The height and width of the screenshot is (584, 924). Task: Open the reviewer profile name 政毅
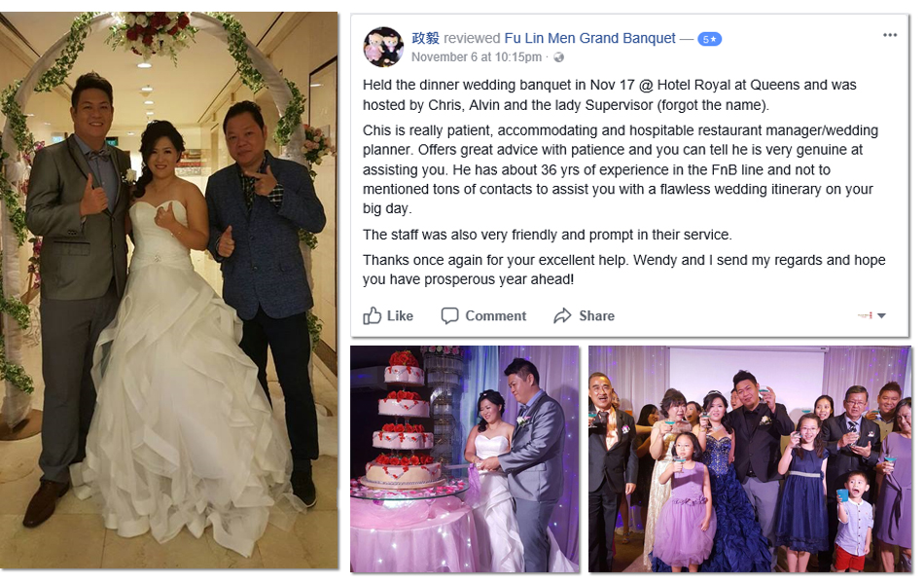pos(425,38)
